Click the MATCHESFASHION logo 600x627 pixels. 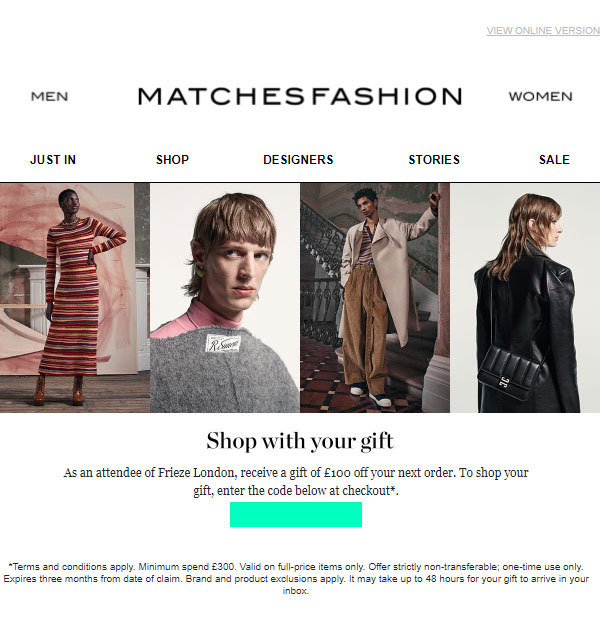coord(300,96)
